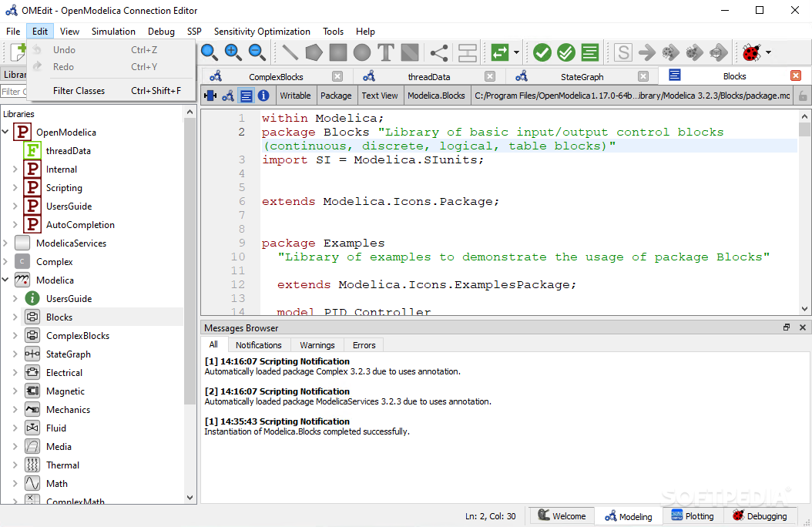The height and width of the screenshot is (527, 812).
Task: Close the Blocks tab with red X
Action: (x=796, y=76)
